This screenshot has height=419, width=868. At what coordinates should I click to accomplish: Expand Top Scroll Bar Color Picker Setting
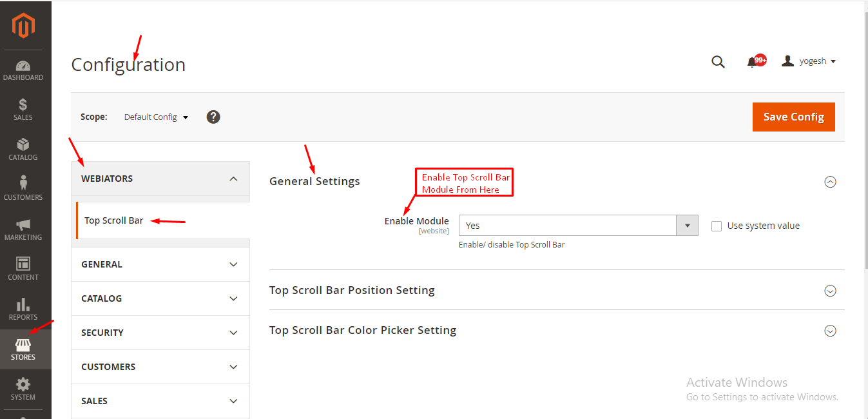[x=830, y=331]
